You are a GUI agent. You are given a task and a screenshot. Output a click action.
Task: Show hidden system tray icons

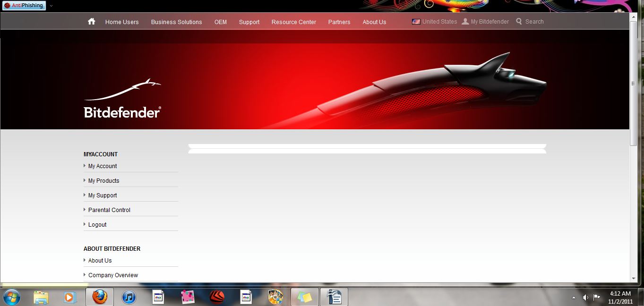coord(574,297)
